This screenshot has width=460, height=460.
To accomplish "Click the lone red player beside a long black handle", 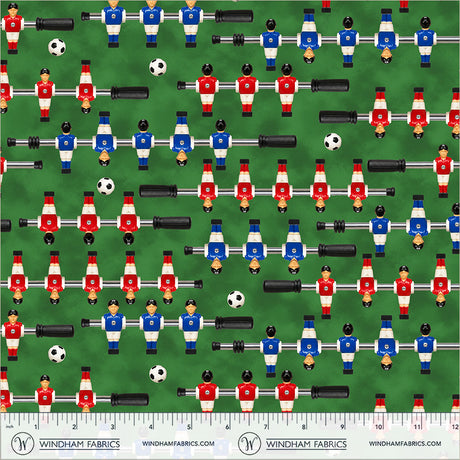I will pos(443,171).
